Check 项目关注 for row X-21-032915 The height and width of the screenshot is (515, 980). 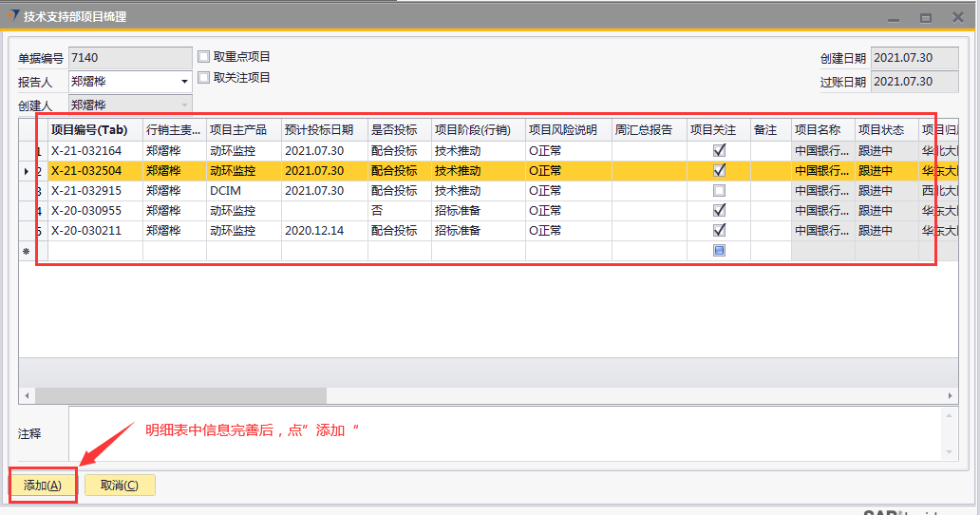tap(719, 191)
